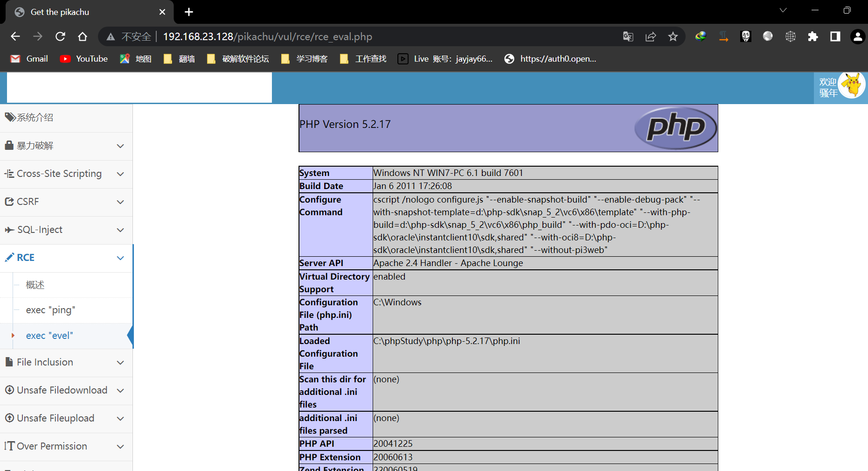Open the Google Translate icon in address bar
Viewport: 868px width, 471px height.
point(628,36)
